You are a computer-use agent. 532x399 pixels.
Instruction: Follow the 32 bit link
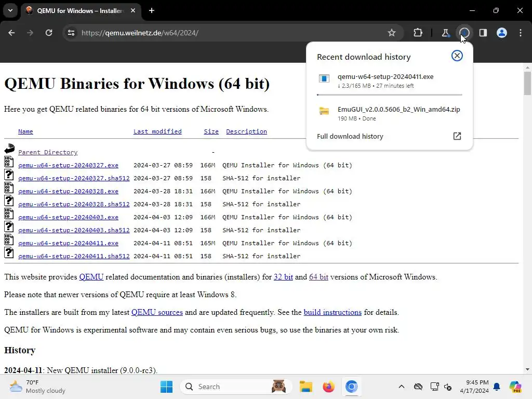(283, 277)
